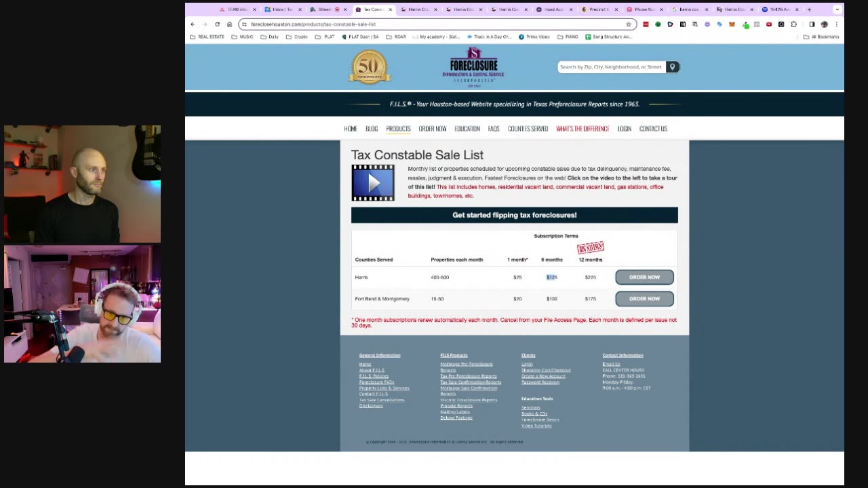Open EDUCATION in site navigation

(x=467, y=129)
